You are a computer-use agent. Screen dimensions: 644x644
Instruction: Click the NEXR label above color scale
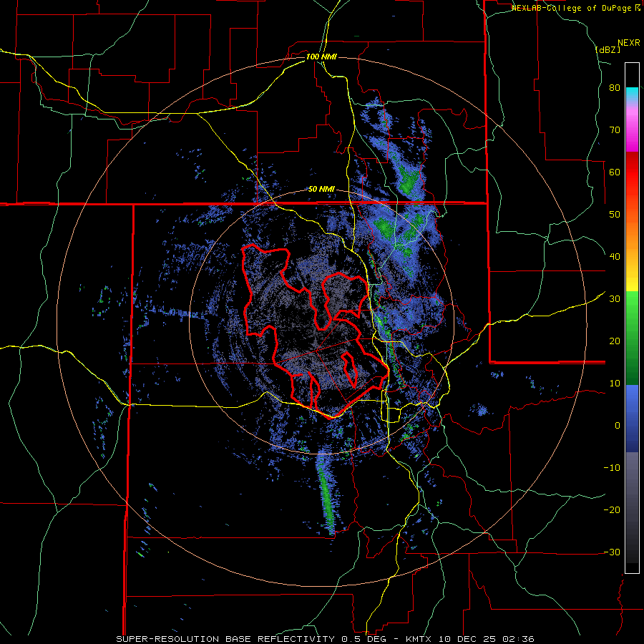(628, 43)
